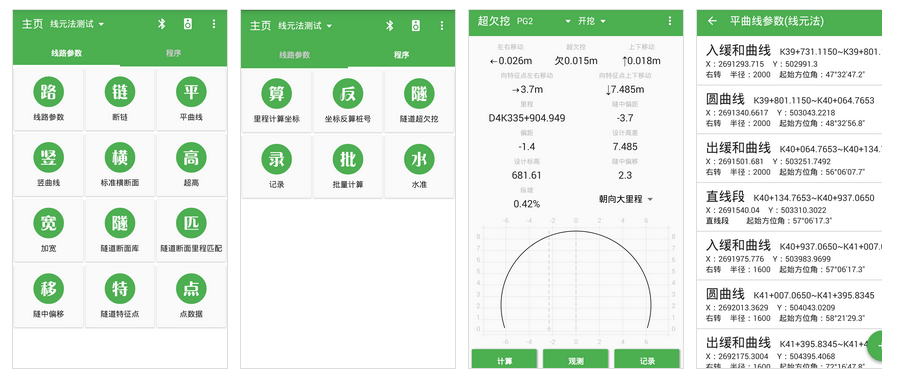Tap the 观测 button

[x=575, y=360]
